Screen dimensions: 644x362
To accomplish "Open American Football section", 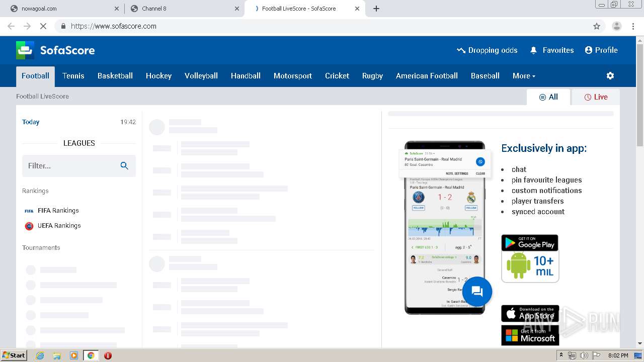I will coord(427,76).
